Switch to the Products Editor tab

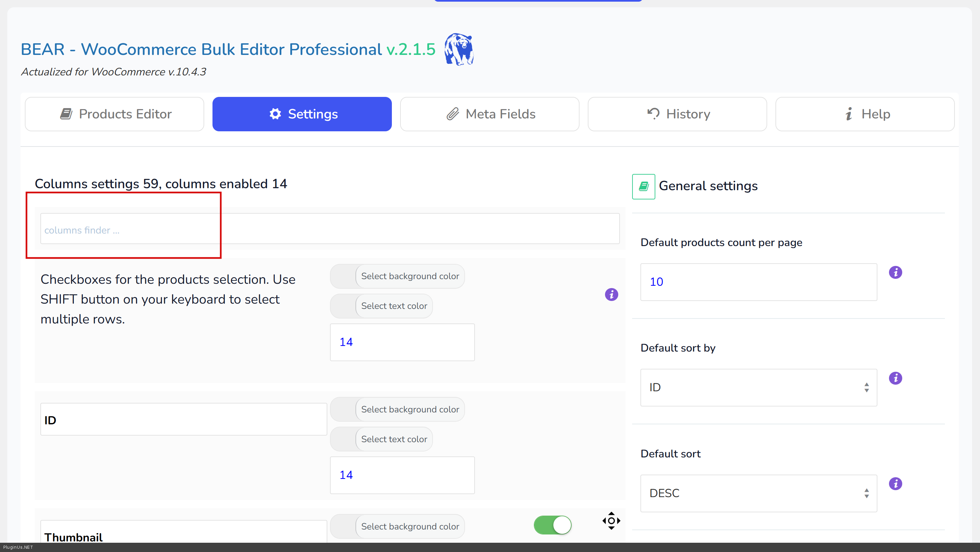115,114
